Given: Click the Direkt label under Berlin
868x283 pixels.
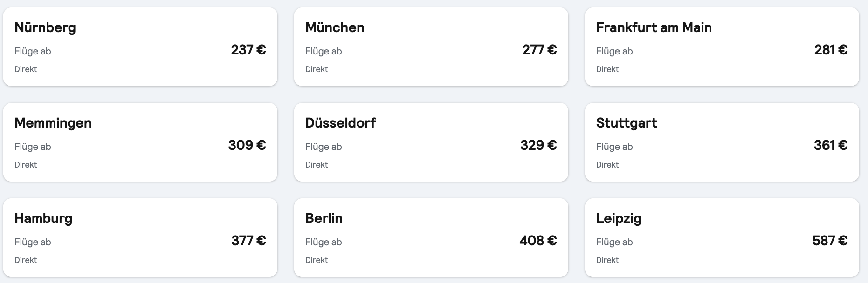Looking at the screenshot, I should [x=317, y=260].
